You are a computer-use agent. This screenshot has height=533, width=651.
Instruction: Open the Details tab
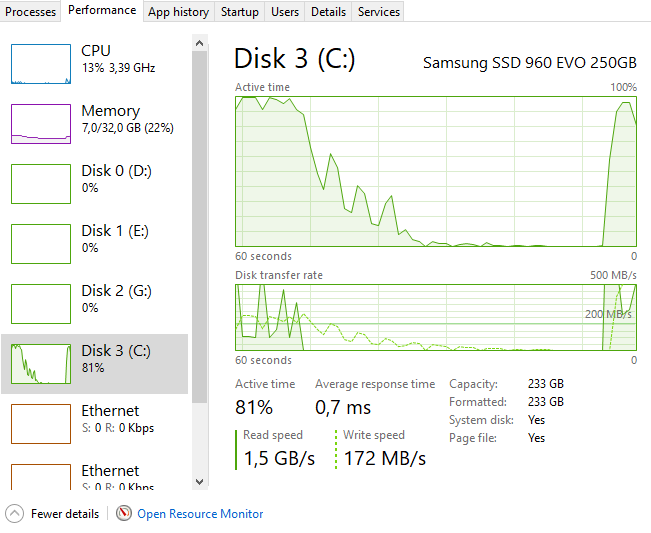328,12
